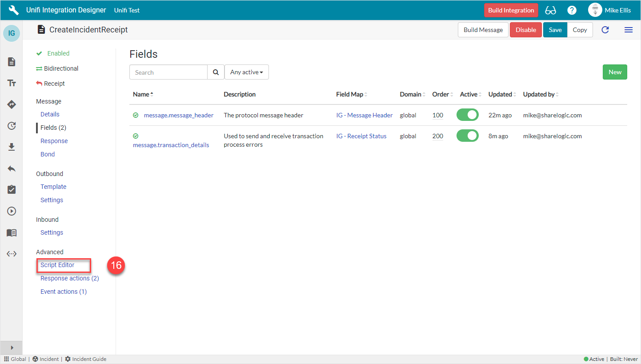
Task: Open the IG - Message Header link
Action: pyautogui.click(x=365, y=115)
